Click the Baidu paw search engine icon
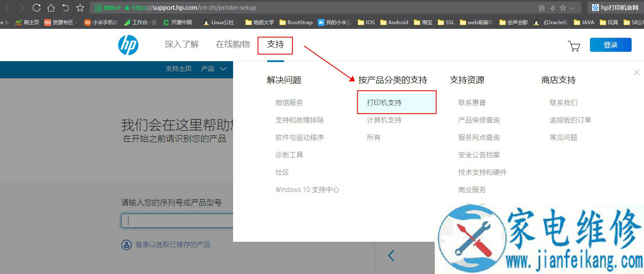 click(x=596, y=8)
